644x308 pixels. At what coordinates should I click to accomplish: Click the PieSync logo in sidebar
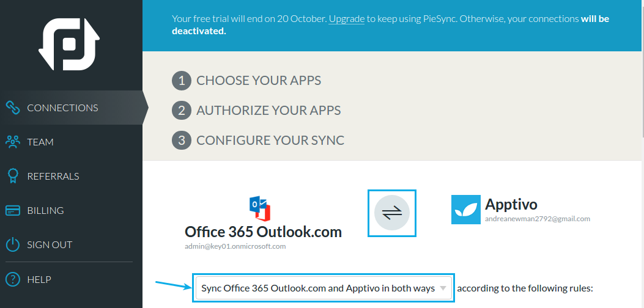click(69, 44)
